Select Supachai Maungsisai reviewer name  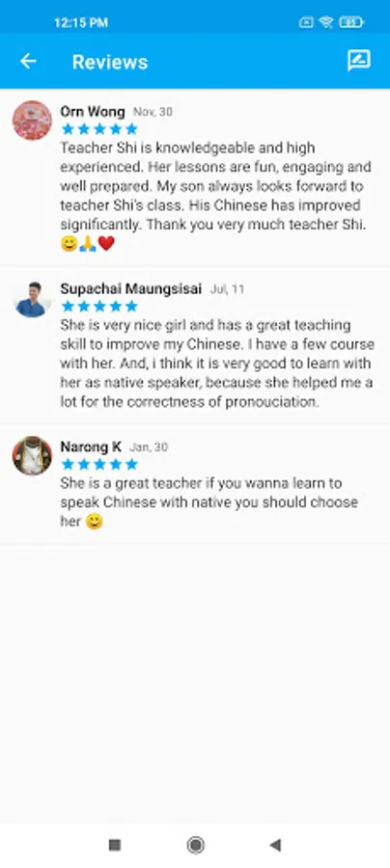[x=130, y=288]
